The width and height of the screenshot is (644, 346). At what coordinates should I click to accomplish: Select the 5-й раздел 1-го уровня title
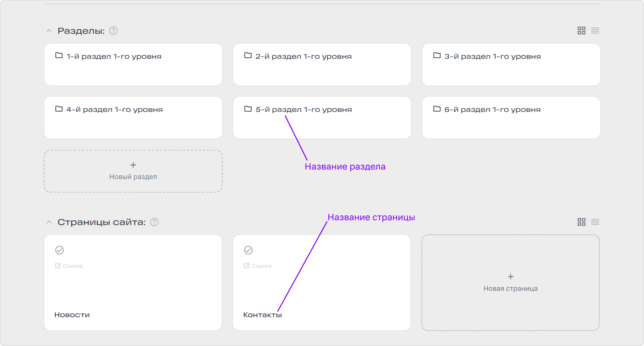(304, 110)
